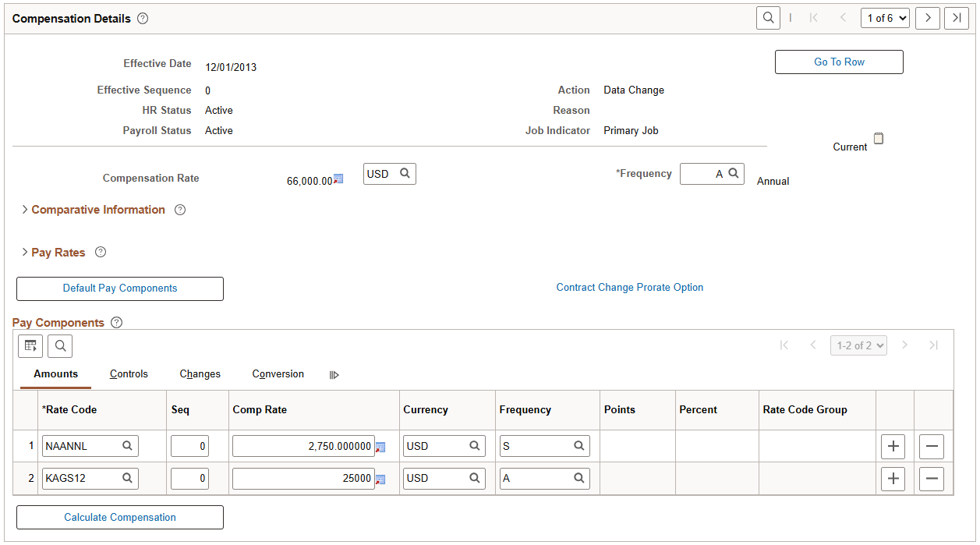Open the currency lookup beside Compensation Rate
Viewport: 980px width, 545px height.
pos(404,173)
